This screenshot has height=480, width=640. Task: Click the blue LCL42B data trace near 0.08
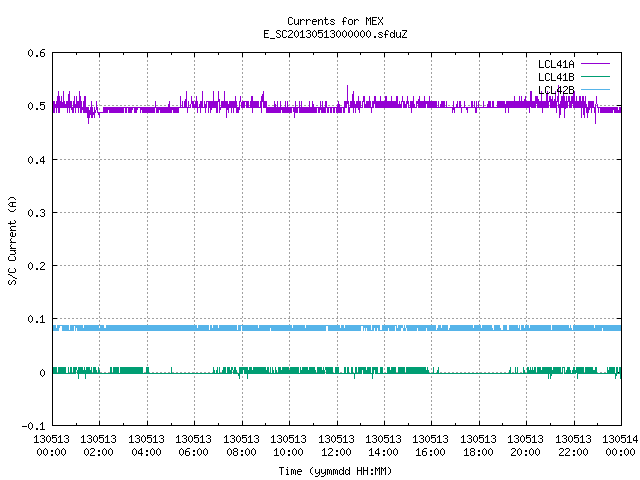coord(337,328)
